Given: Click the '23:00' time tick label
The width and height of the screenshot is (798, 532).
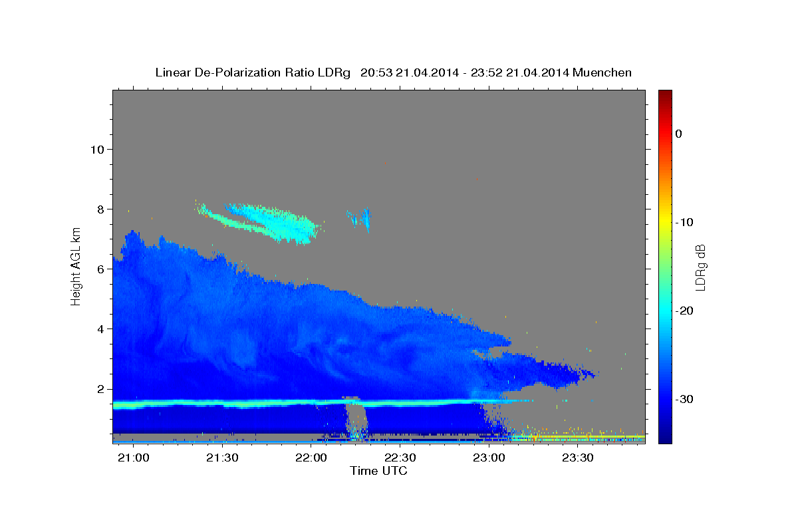Looking at the screenshot, I should [x=489, y=458].
